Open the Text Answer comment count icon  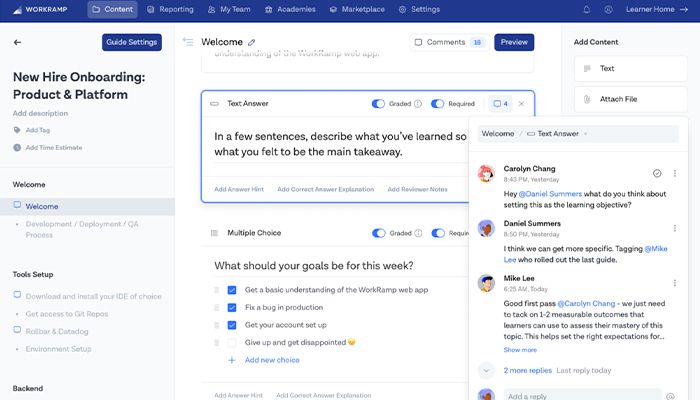500,104
